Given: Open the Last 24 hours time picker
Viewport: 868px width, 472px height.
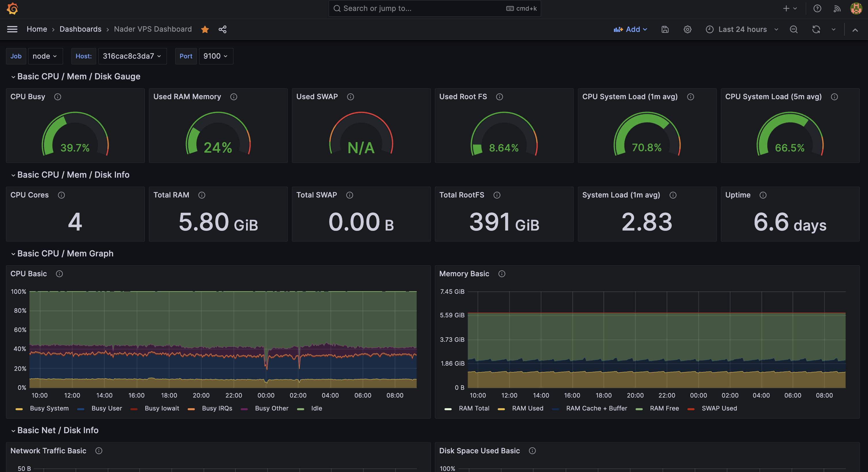Looking at the screenshot, I should [x=742, y=29].
